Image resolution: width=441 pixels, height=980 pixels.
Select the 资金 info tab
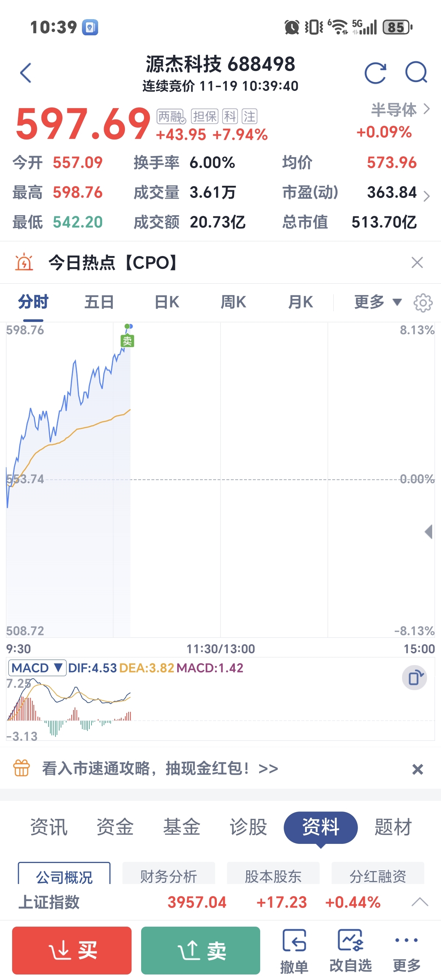point(115,827)
